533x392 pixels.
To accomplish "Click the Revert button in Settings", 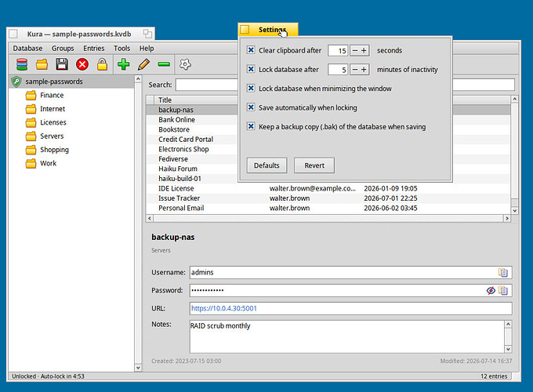I will [x=314, y=165].
